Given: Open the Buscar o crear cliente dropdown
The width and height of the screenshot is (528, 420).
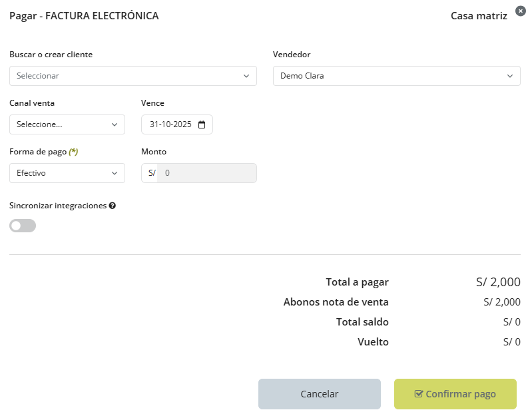Looking at the screenshot, I should [133, 76].
